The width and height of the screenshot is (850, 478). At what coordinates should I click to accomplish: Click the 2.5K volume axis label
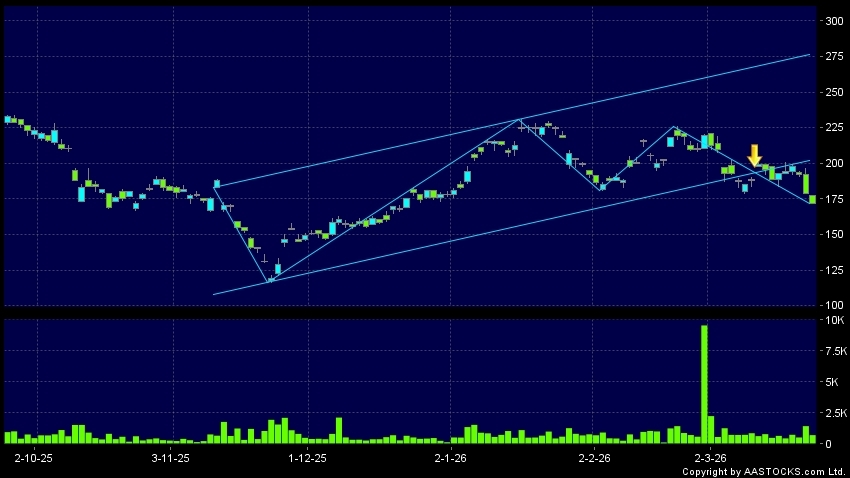click(x=832, y=412)
